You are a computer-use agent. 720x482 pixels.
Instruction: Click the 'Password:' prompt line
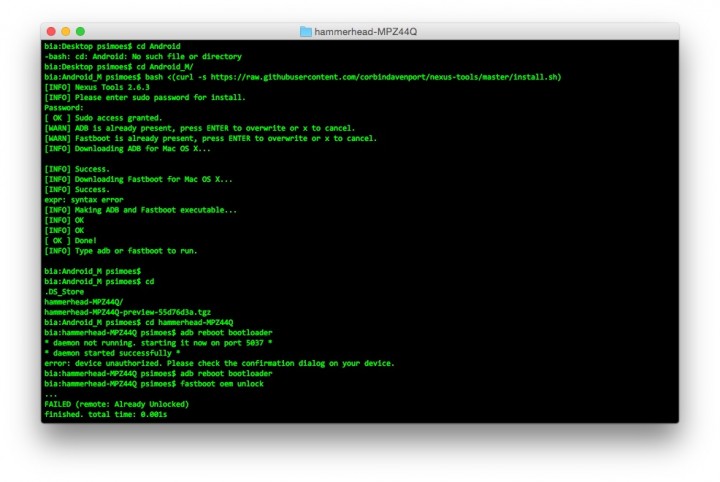click(64, 108)
